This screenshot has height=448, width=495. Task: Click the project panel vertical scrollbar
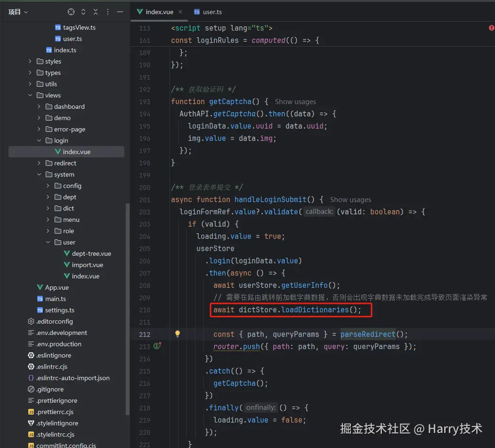(x=128, y=310)
